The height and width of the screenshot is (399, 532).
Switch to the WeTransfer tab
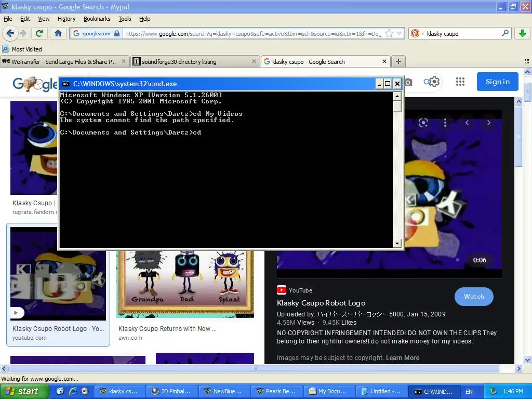(x=64, y=61)
